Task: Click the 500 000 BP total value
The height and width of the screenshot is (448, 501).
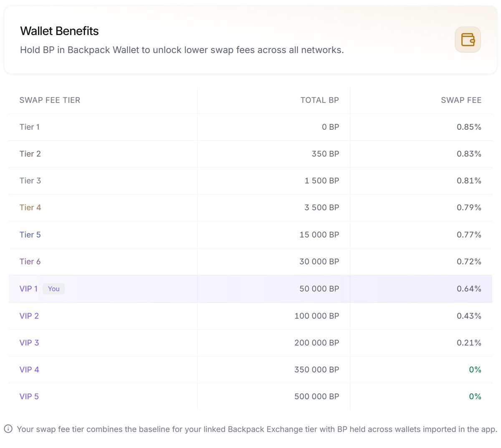Action: (317, 396)
